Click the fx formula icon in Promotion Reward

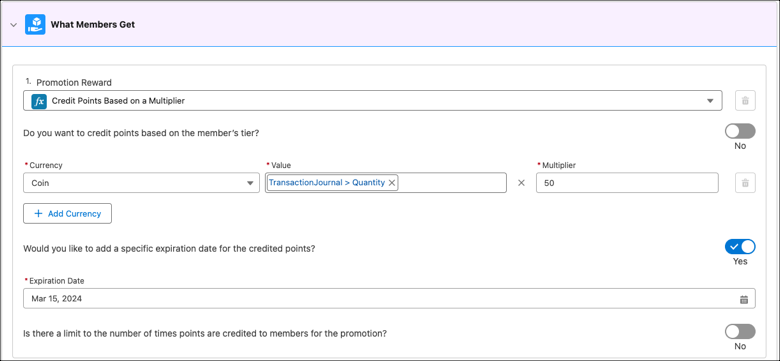39,101
